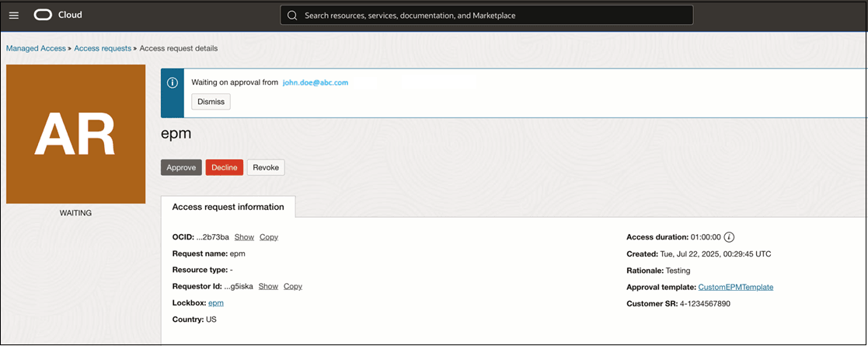Screen dimensions: 868x346
Task: Click the Request name epm value
Action: point(238,253)
